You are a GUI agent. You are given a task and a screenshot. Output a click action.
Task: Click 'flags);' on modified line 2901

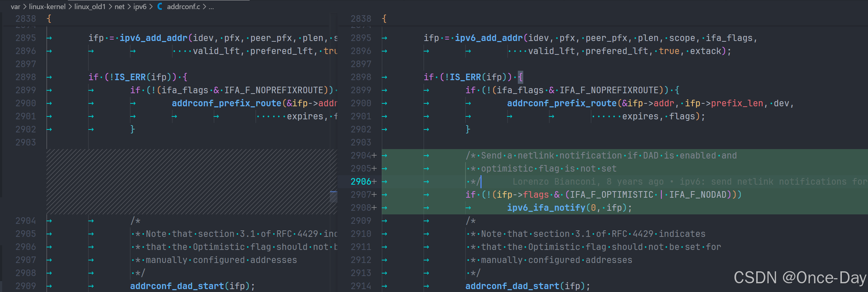tap(687, 116)
